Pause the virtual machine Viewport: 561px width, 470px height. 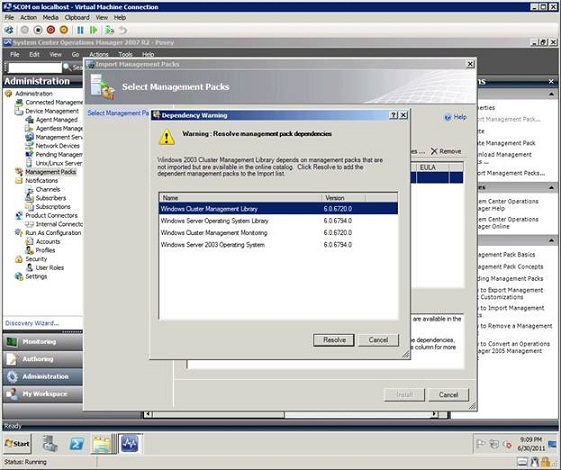(80, 30)
